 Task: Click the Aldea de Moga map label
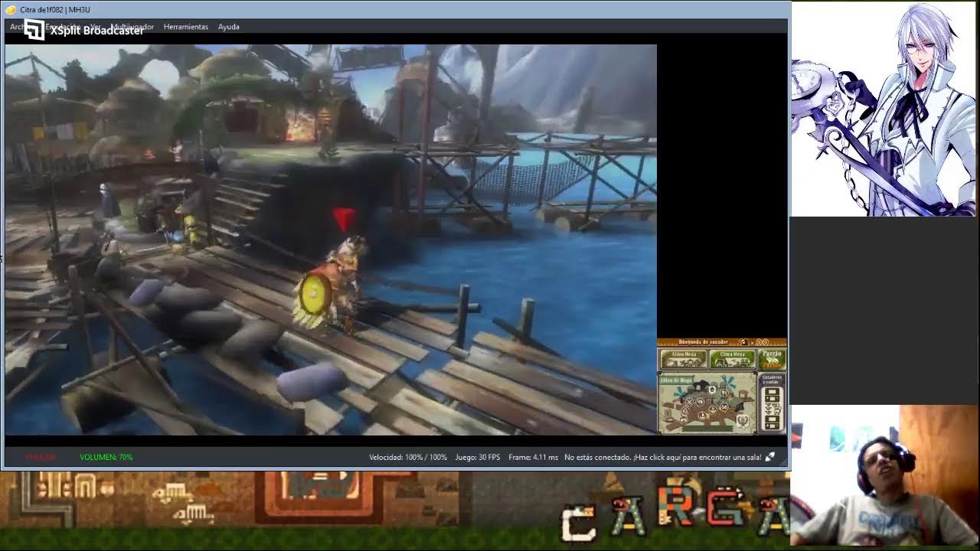coord(676,380)
